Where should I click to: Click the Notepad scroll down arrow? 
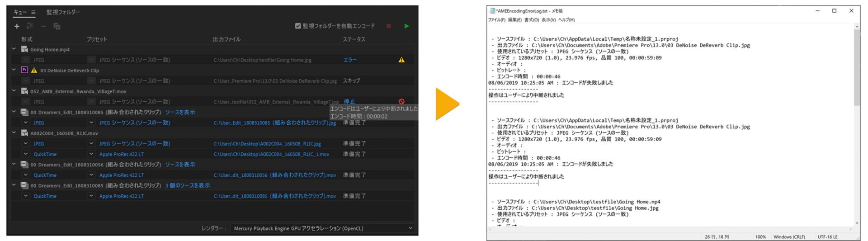[x=857, y=223]
